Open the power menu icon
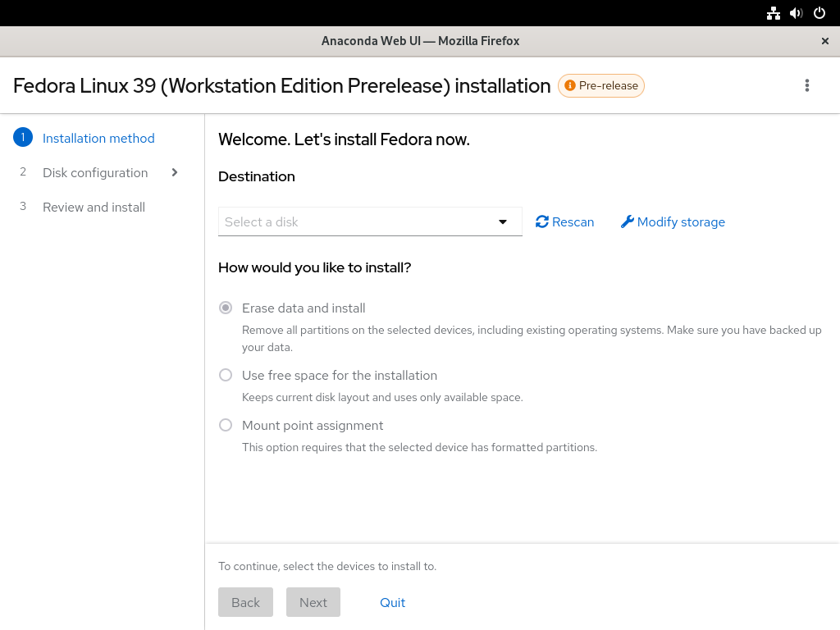Image resolution: width=840 pixels, height=630 pixels. click(819, 13)
